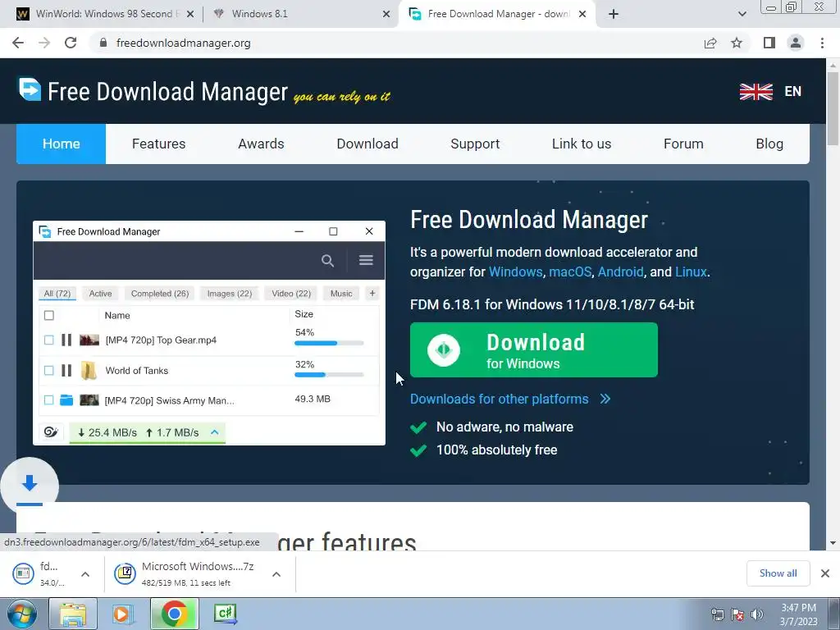Go to the Download nav page
Screen dimensions: 840x630
click(x=367, y=144)
